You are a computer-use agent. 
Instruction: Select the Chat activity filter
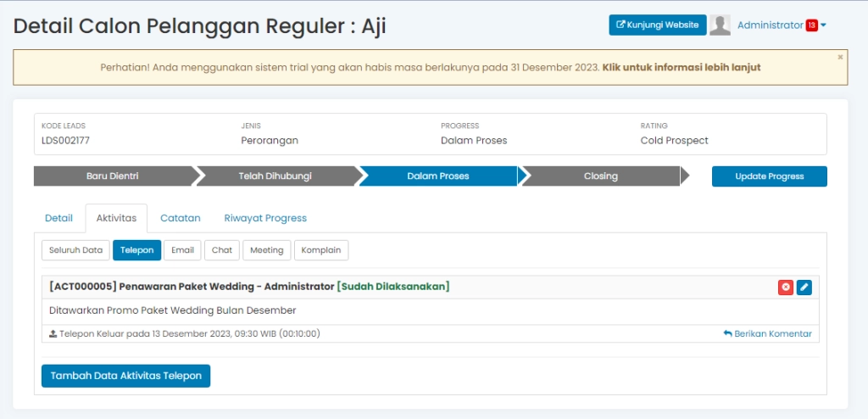point(222,250)
